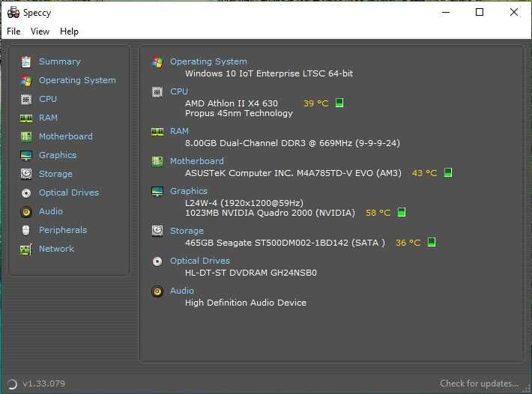Image resolution: width=532 pixels, height=394 pixels.
Task: Click the green motherboard temperature indicator icon
Action: tap(448, 172)
